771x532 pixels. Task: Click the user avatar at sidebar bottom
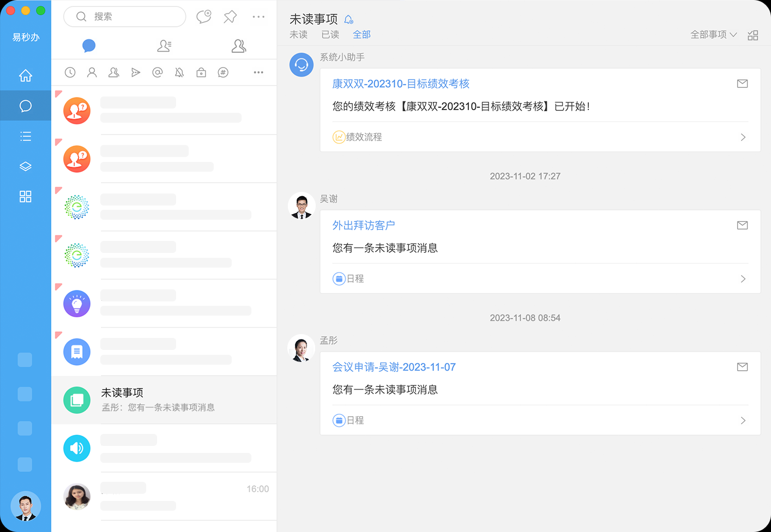pyautogui.click(x=26, y=506)
